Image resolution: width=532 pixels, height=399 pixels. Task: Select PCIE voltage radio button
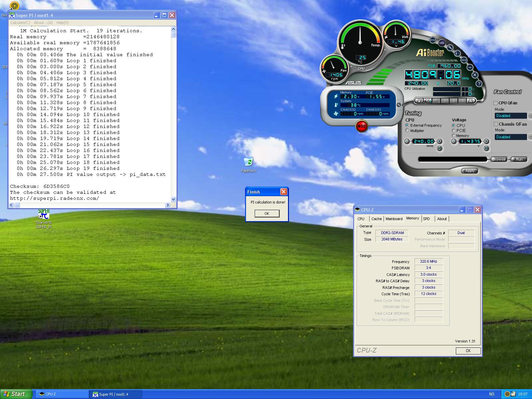[454, 130]
